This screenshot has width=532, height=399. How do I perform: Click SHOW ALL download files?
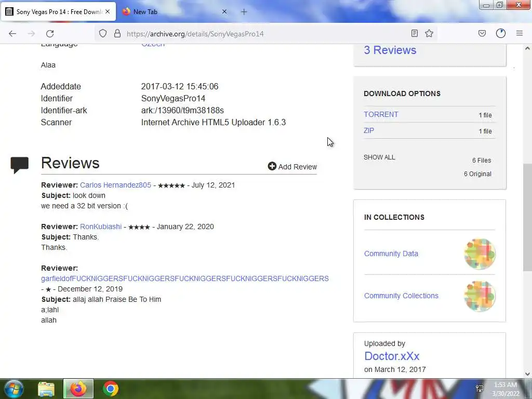pyautogui.click(x=379, y=157)
